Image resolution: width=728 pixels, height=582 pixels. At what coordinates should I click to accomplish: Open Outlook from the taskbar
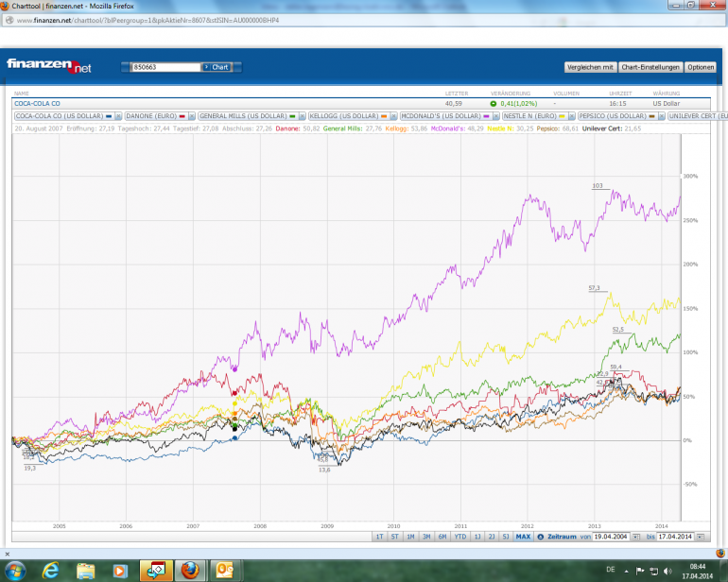pyautogui.click(x=225, y=571)
